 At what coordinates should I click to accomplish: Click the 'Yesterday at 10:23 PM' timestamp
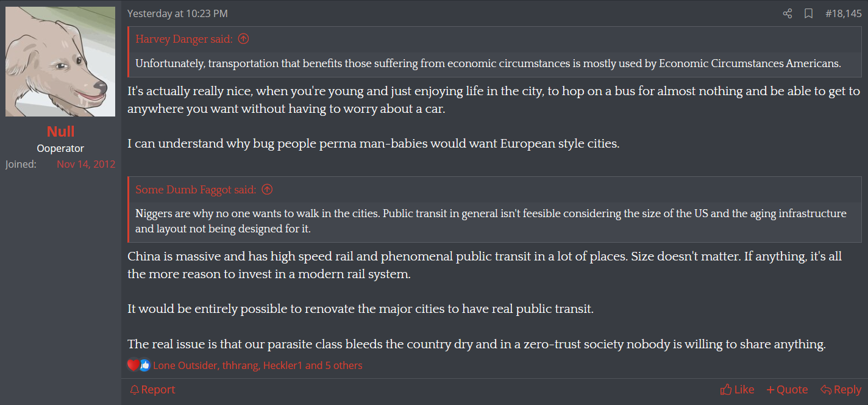pos(177,13)
